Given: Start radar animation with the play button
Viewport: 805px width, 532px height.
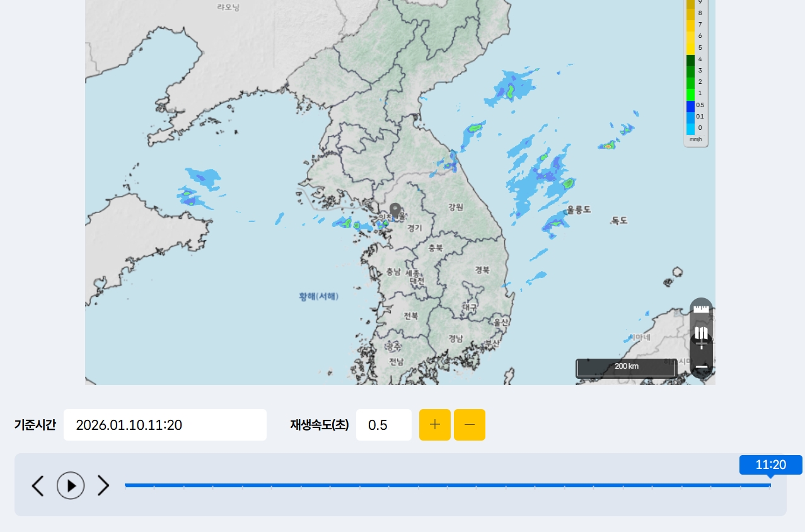Looking at the screenshot, I should tap(71, 485).
